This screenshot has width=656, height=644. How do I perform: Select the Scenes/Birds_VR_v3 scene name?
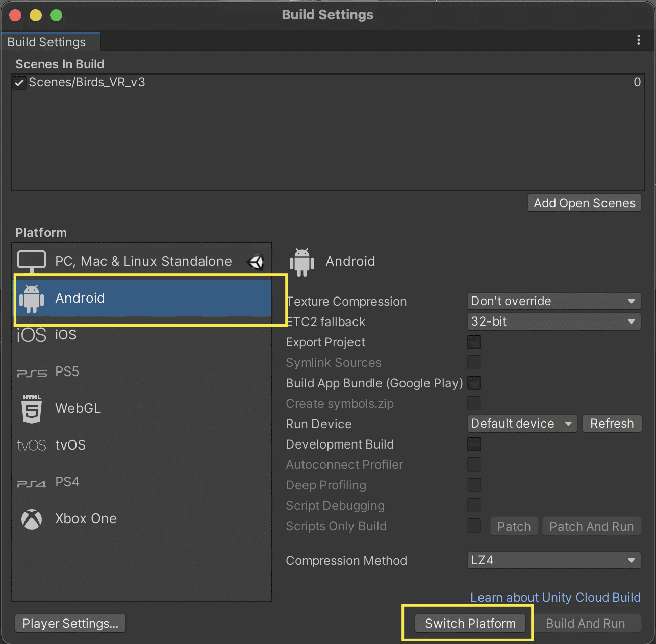87,82
